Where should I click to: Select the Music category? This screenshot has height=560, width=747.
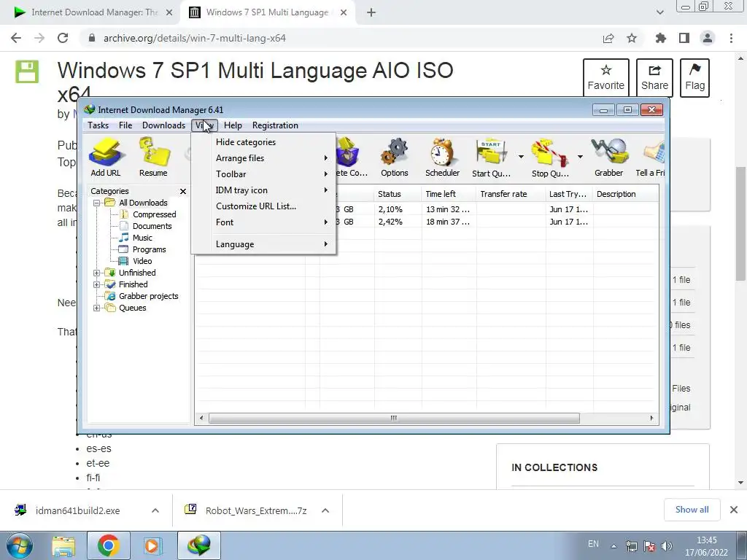tap(142, 238)
